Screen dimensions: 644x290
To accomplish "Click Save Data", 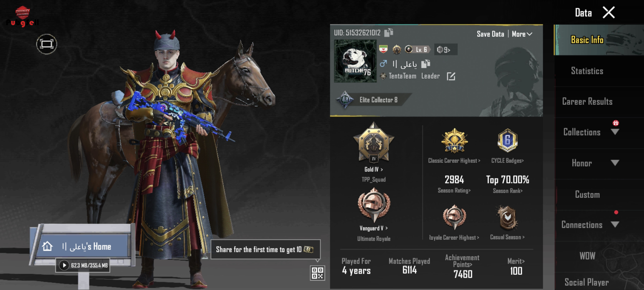I will [x=490, y=34].
